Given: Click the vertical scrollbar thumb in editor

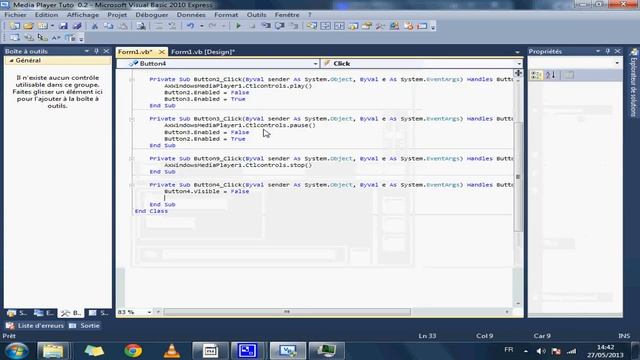Looking at the screenshot, I should pos(518,177).
